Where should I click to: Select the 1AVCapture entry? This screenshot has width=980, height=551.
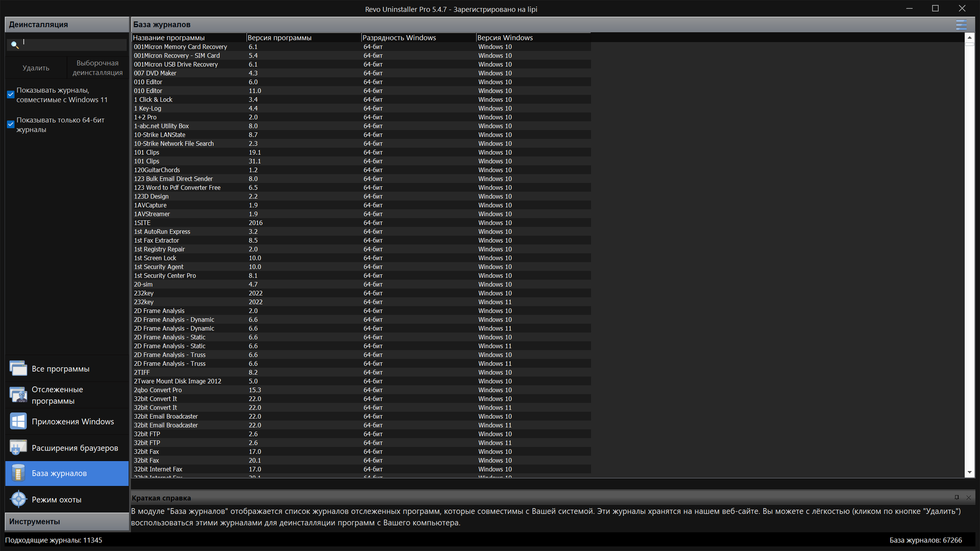click(x=361, y=205)
